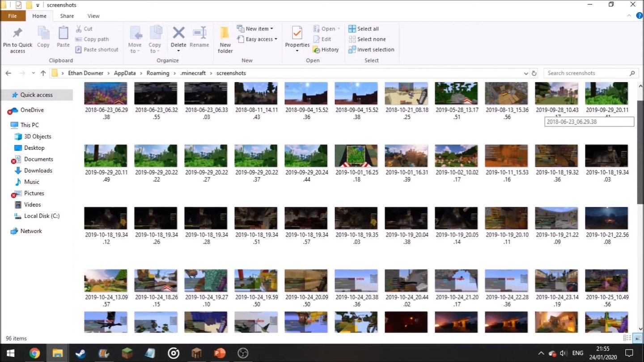This screenshot has width=644, height=362.
Task: Open Google Chrome from taskbar
Action: (x=34, y=353)
